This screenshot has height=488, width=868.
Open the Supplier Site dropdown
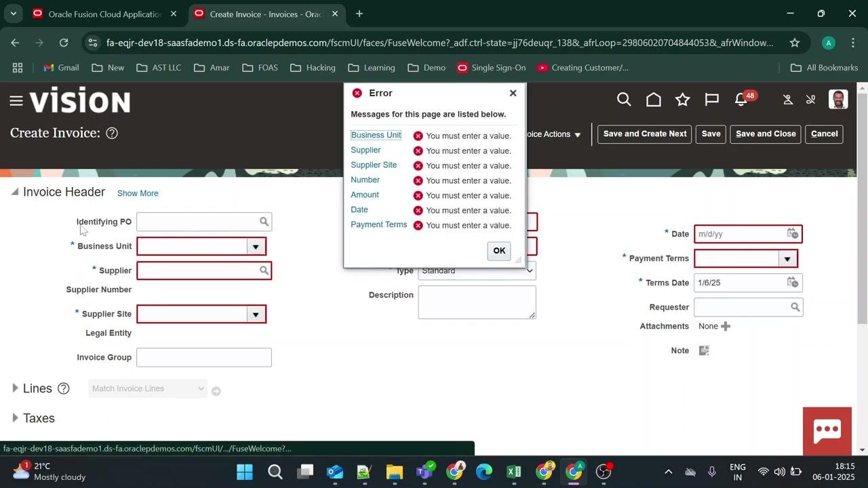[256, 314]
